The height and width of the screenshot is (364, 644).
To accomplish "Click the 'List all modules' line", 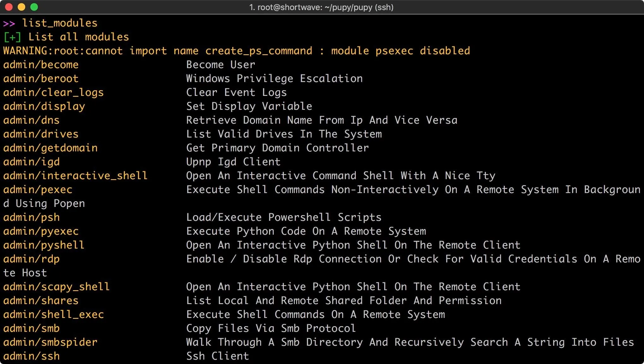I will (79, 37).
